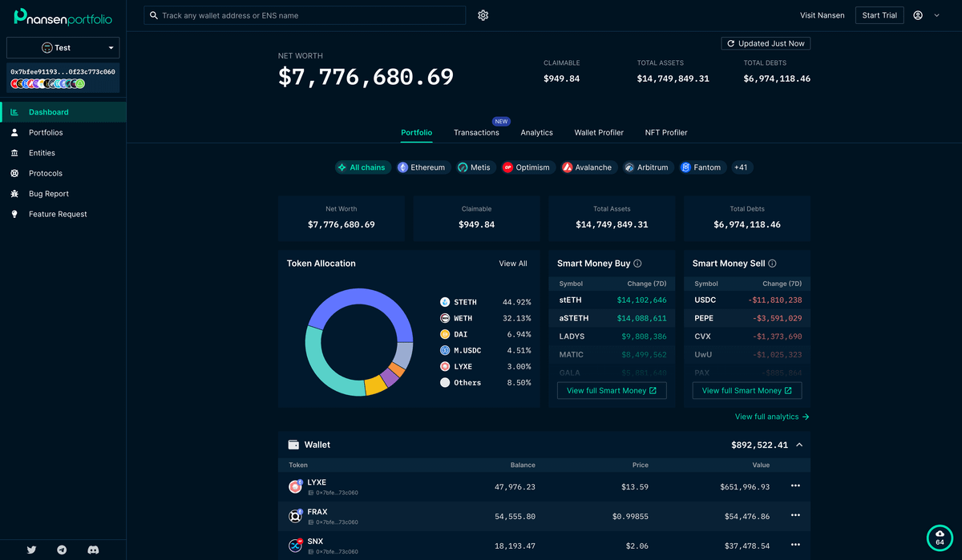Open more options for FRAX token
The width and height of the screenshot is (962, 560).
pyautogui.click(x=794, y=516)
